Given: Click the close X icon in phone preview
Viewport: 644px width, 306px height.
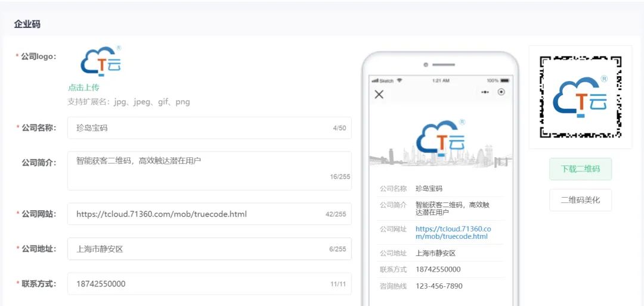Looking at the screenshot, I should click(379, 94).
